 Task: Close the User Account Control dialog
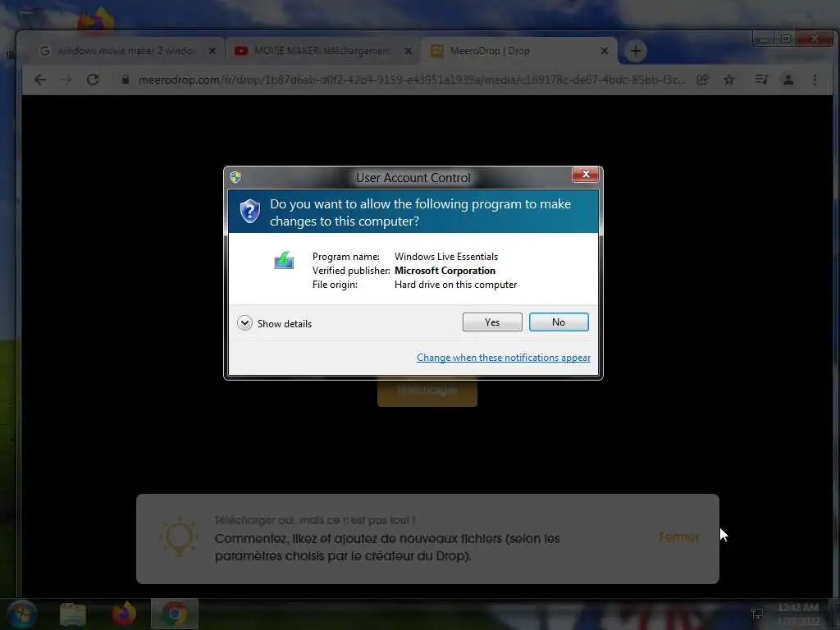586,174
